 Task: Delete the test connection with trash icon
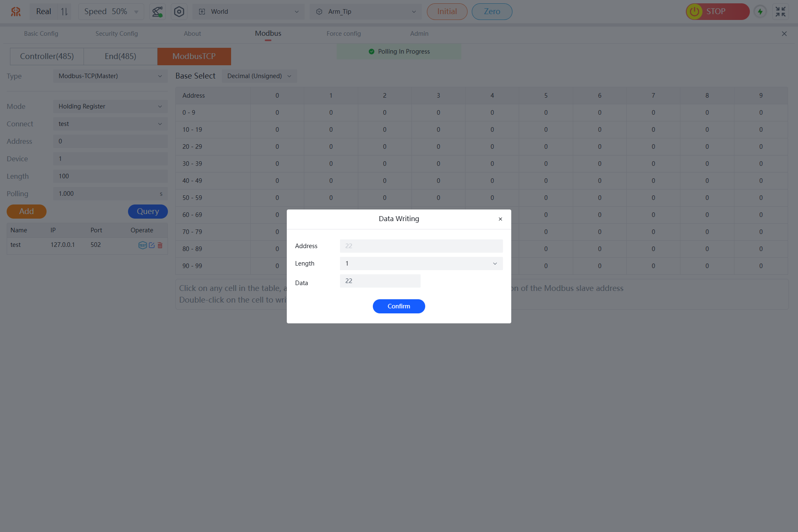[160, 245]
